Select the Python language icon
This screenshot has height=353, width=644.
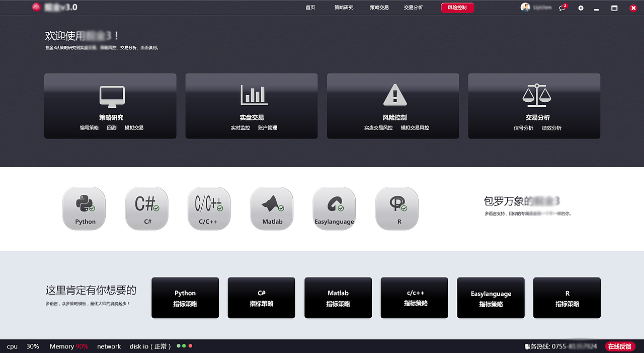(x=84, y=208)
